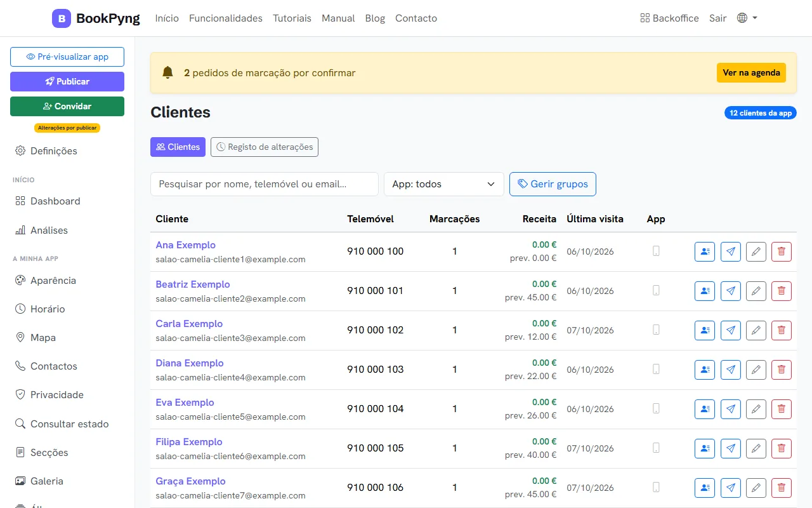812x508 pixels.
Task: Open Funcionalidades in the top menu
Action: coord(226,18)
